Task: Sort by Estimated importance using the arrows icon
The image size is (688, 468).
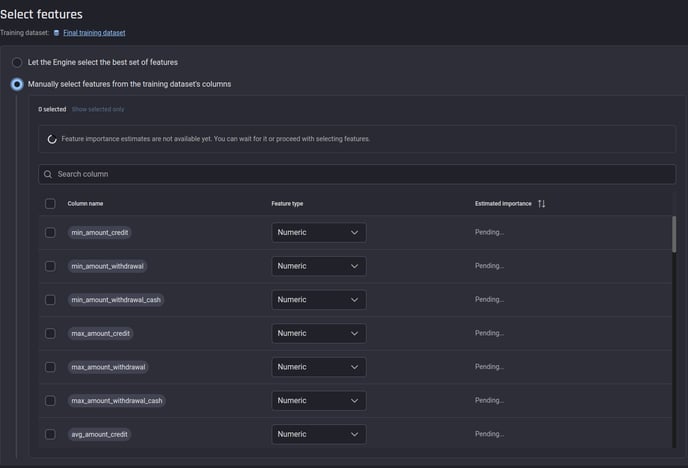Action: (x=541, y=204)
